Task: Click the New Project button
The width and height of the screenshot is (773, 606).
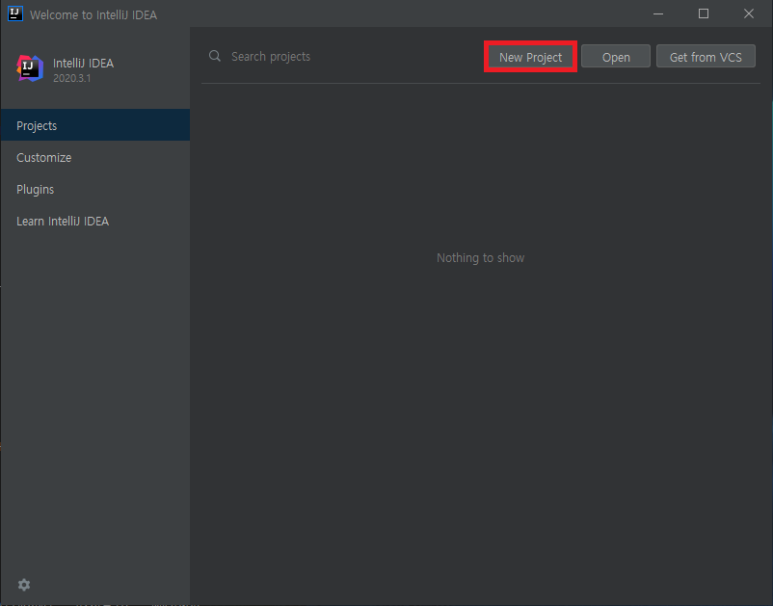Action: click(530, 57)
